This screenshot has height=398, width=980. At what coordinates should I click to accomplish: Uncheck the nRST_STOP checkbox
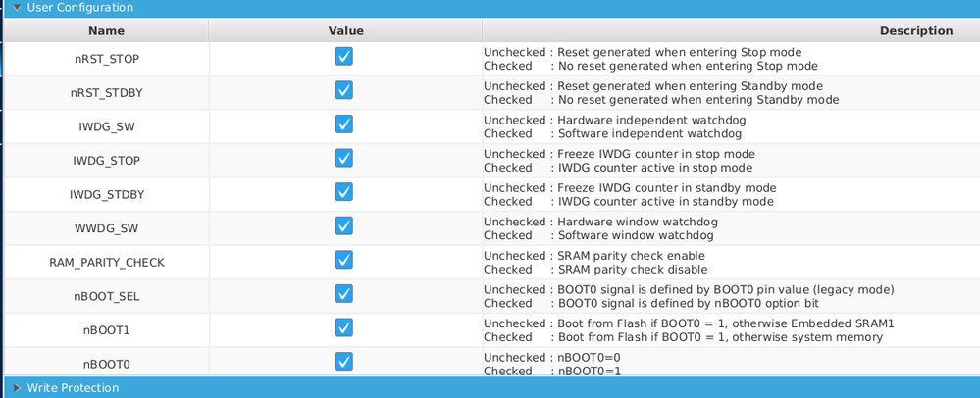[x=343, y=57]
